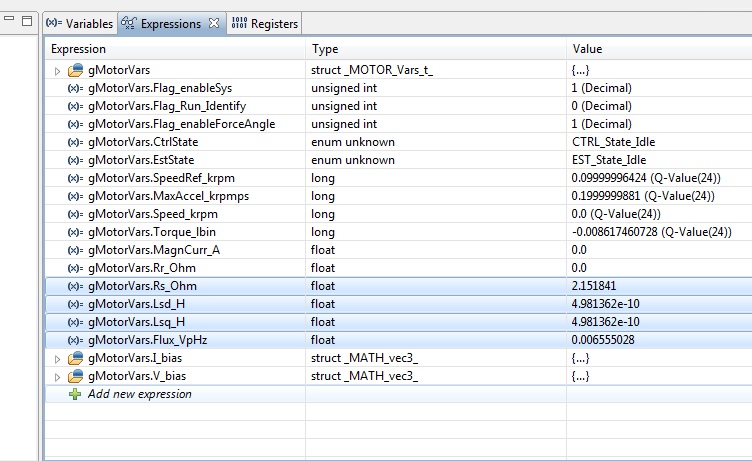Click the gMotorVars.Lsd_H watch icon

click(x=75, y=304)
